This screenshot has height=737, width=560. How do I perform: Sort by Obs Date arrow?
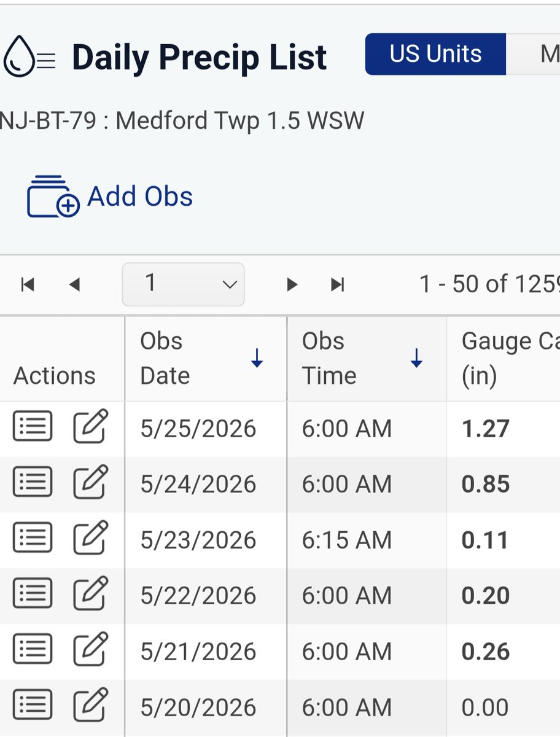[257, 358]
